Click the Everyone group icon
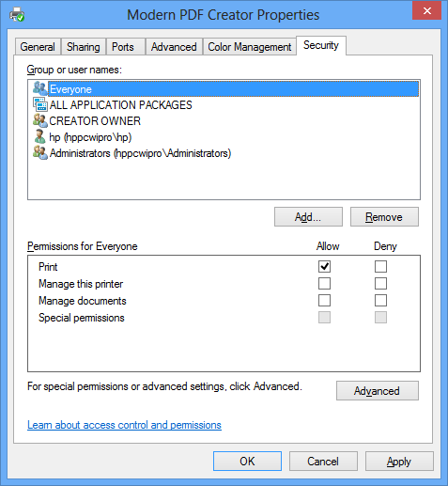448x486 pixels. (x=40, y=88)
